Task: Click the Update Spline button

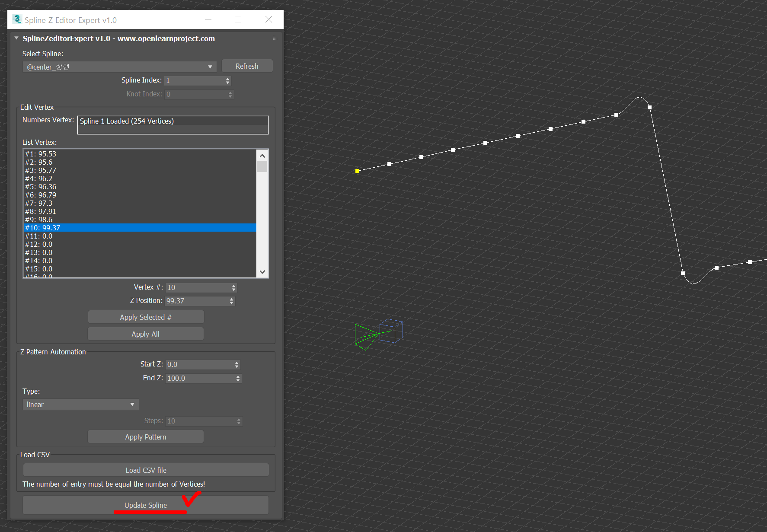Action: (146, 505)
